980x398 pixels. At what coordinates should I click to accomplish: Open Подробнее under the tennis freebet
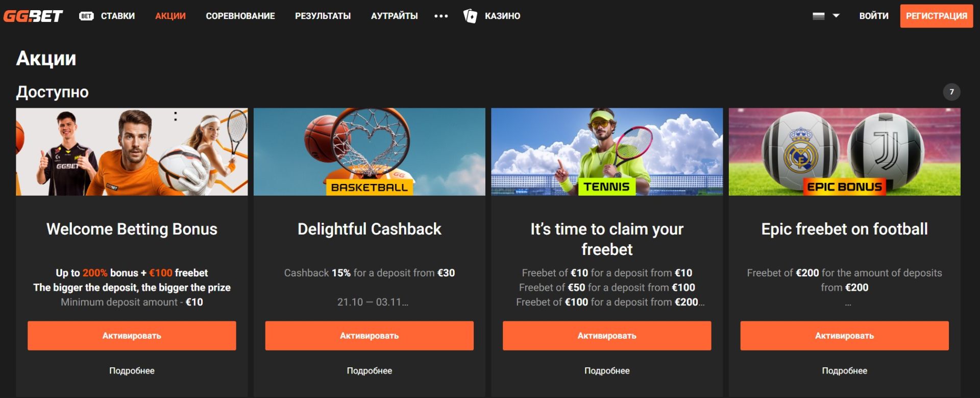tap(607, 371)
